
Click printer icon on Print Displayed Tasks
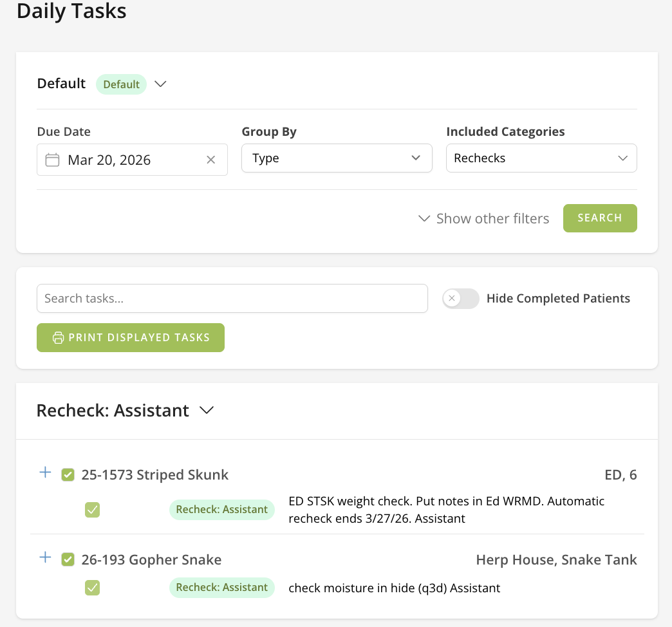tap(58, 338)
